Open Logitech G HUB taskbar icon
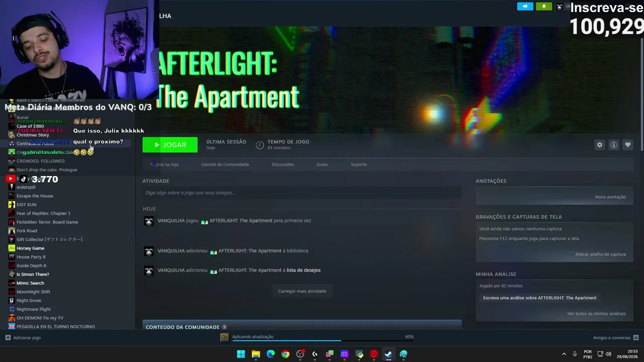644x362 pixels. [x=315, y=354]
